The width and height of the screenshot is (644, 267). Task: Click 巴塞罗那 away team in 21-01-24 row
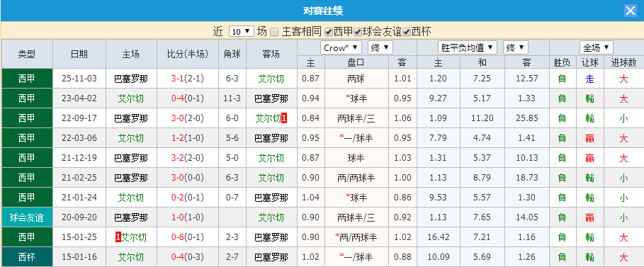tap(271, 198)
